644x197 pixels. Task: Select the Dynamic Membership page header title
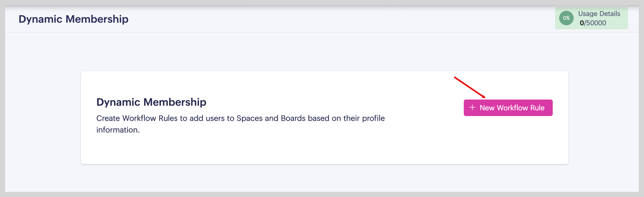73,19
